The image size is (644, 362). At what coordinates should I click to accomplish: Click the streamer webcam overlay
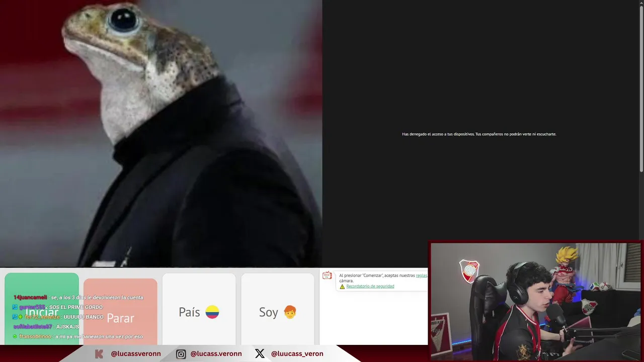point(535,302)
